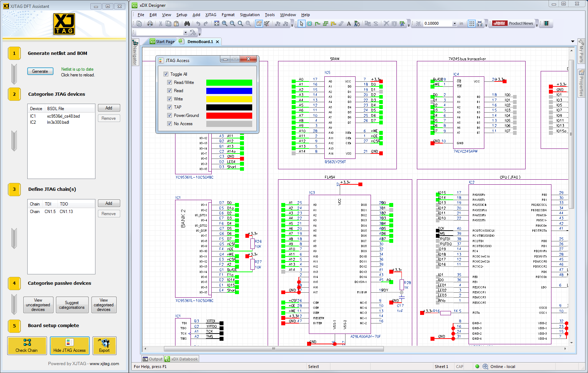This screenshot has width=588, height=373.
Task: Switch to the Start Page tab
Action: pyautogui.click(x=163, y=42)
